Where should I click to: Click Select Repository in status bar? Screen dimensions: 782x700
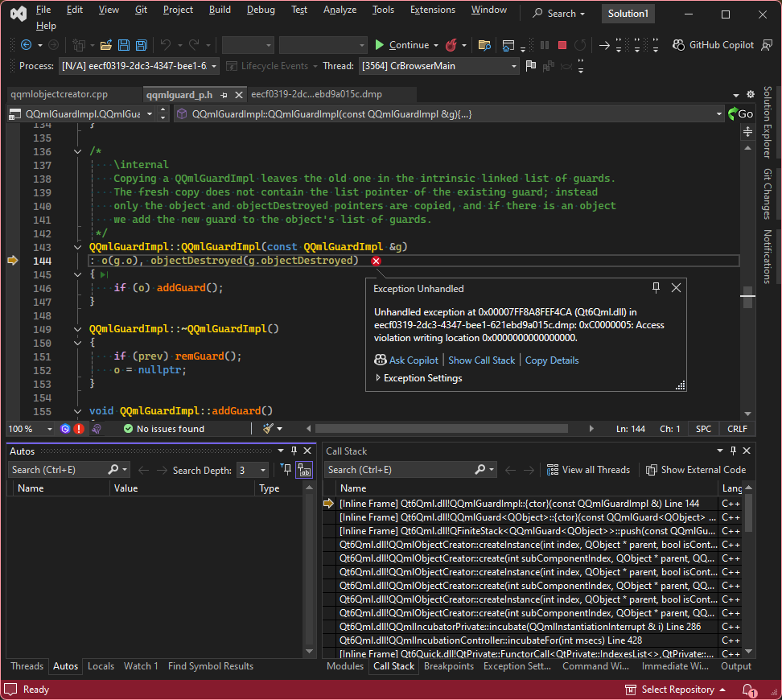coord(675,690)
